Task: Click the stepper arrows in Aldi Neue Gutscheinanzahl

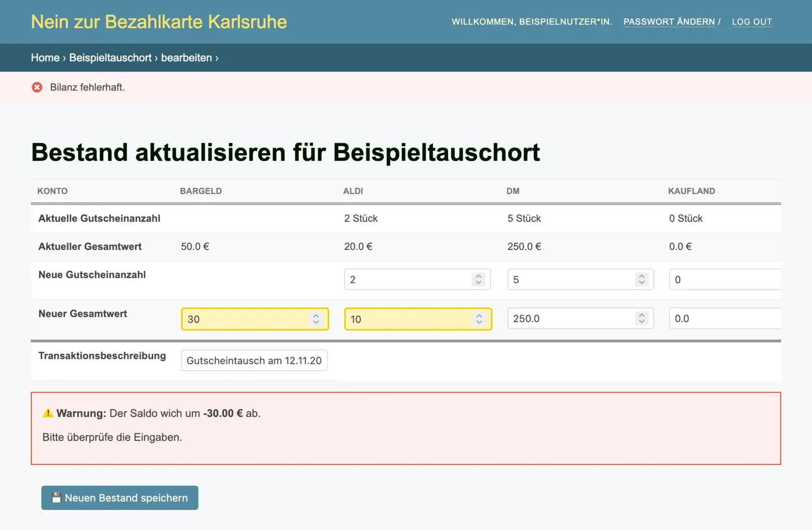Action: [478, 279]
